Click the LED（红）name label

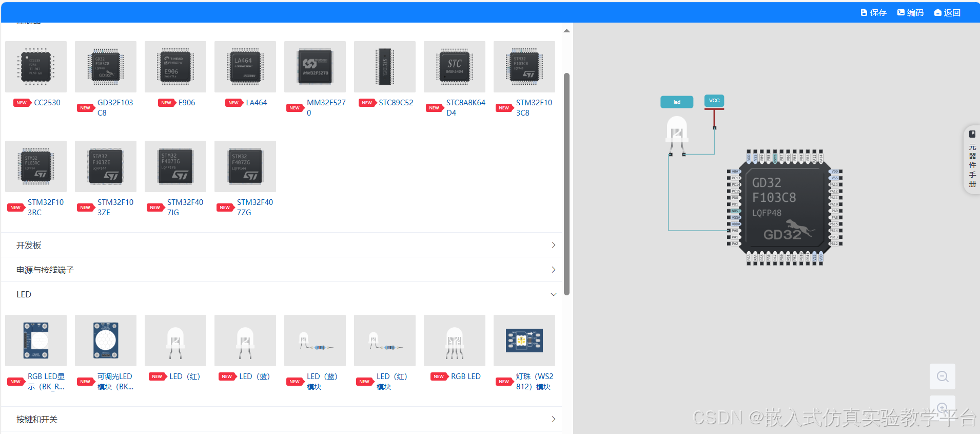[x=185, y=376]
